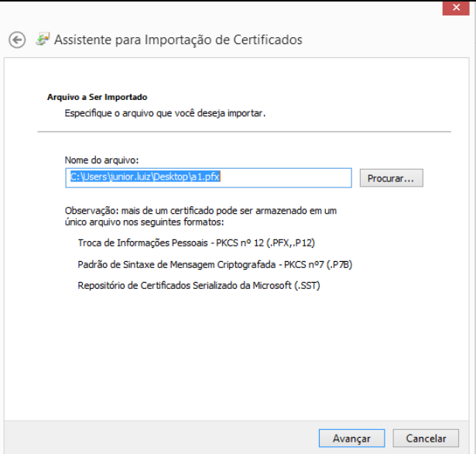Click the wizard title 'Assistente para Importação de Certificados'
The height and width of the screenshot is (454, 476).
178,40
